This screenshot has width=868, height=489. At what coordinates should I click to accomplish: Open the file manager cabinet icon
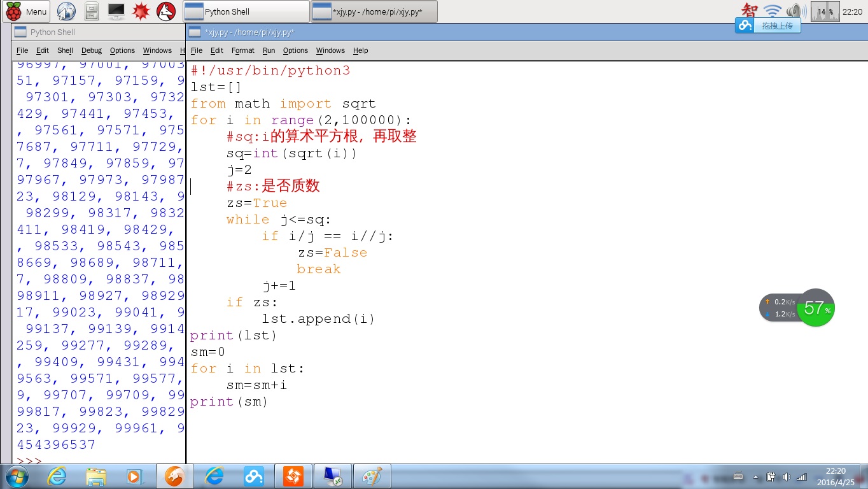click(x=92, y=11)
